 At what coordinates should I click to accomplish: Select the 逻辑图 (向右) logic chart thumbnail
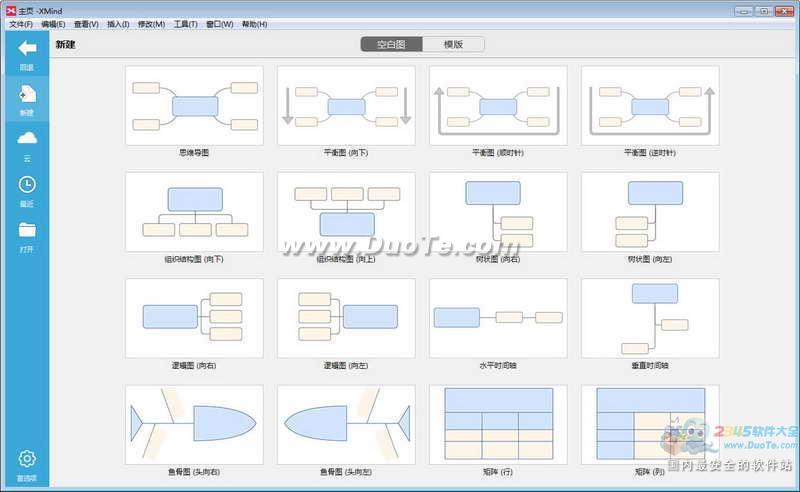pyautogui.click(x=194, y=318)
